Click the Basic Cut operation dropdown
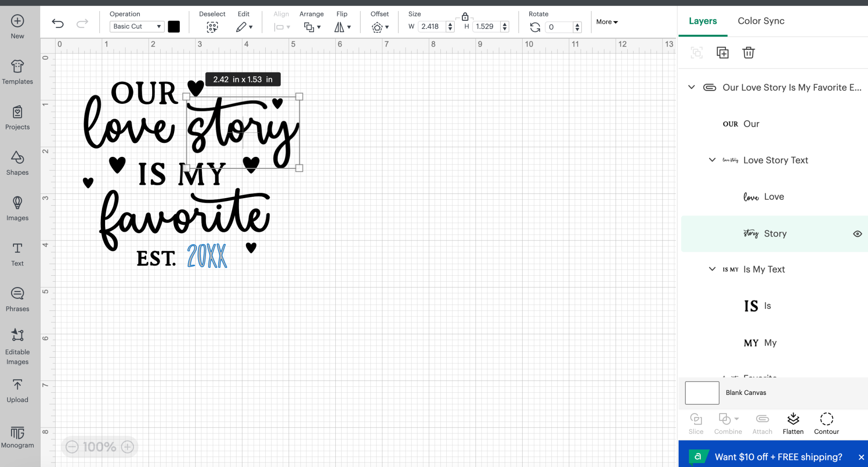 coord(136,26)
